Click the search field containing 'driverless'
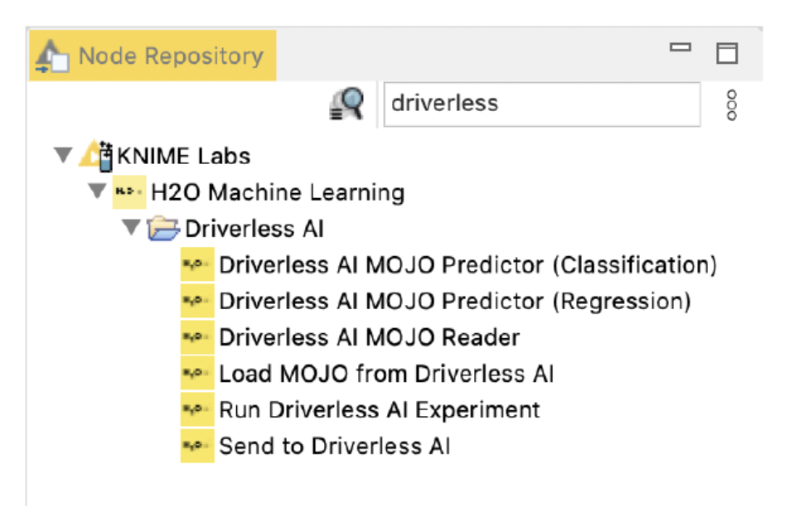Screen dimensions: 804x532 tap(540, 104)
